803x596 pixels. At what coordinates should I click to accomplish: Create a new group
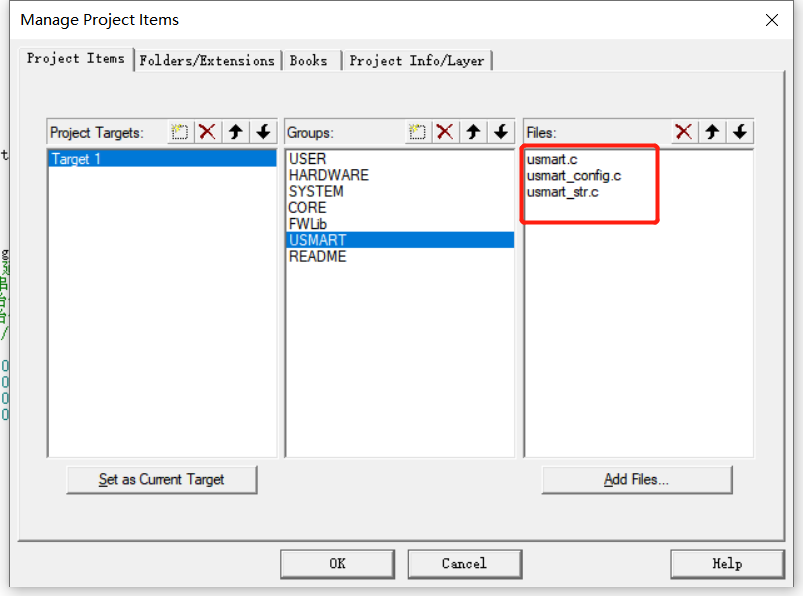[417, 132]
